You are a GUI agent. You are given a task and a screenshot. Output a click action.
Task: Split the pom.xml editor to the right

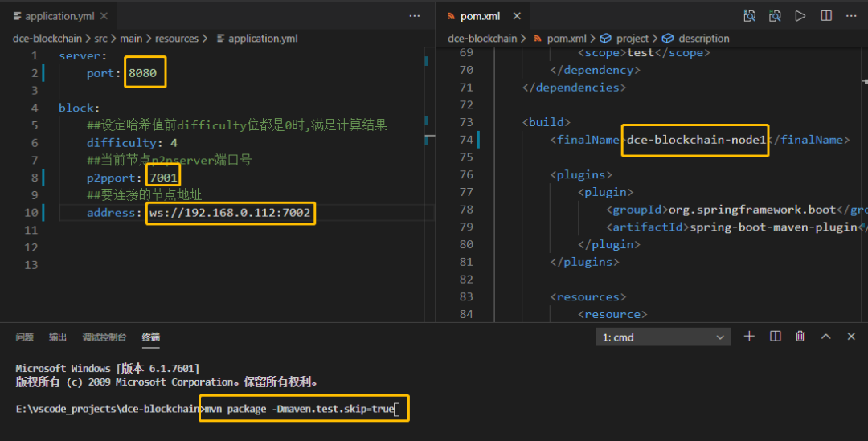(826, 16)
